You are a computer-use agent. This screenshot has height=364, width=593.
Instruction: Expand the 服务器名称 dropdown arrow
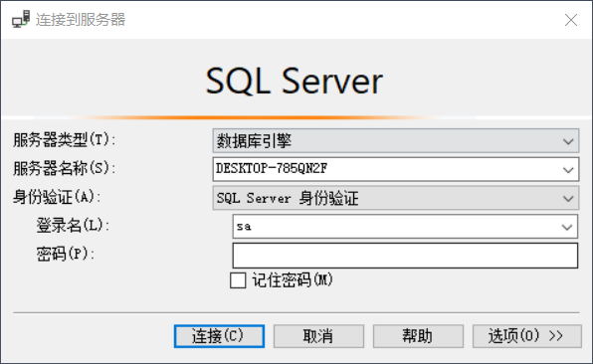pyautogui.click(x=568, y=170)
